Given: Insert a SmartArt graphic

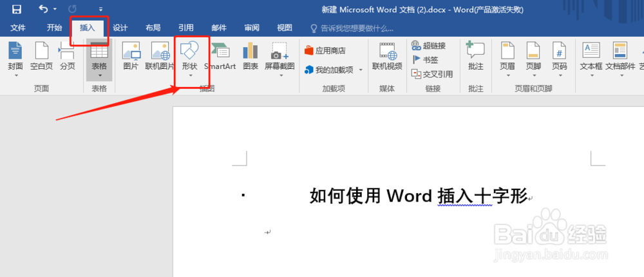Looking at the screenshot, I should tap(220, 56).
